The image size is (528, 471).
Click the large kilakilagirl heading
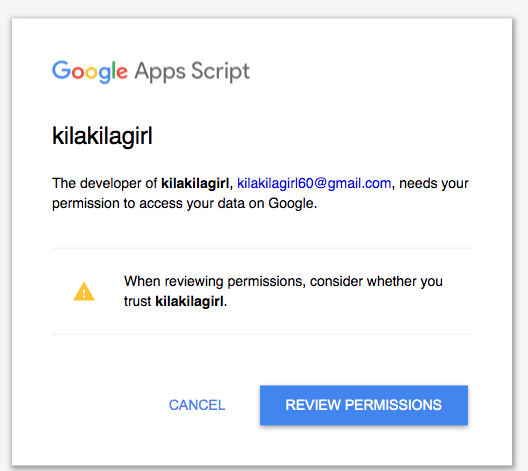(x=102, y=136)
